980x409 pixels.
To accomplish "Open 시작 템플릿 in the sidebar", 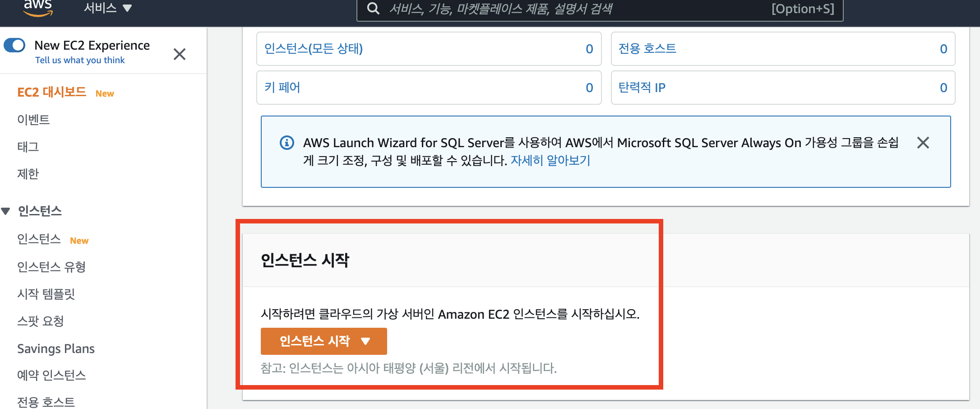I will click(x=46, y=294).
